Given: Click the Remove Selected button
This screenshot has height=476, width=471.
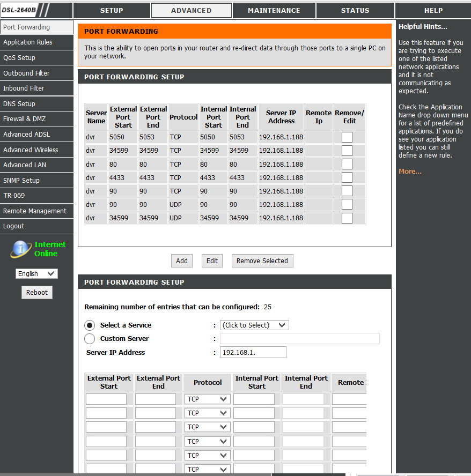Looking at the screenshot, I should [x=262, y=261].
